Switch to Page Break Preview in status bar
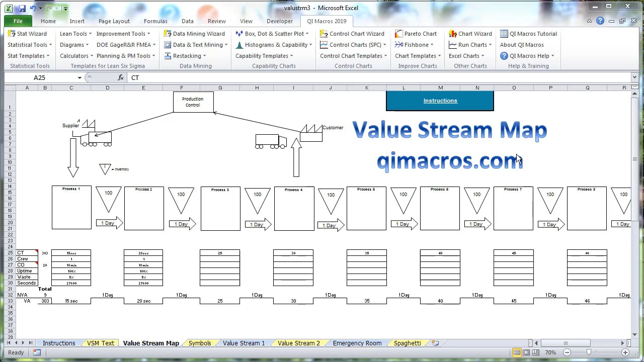This screenshot has width=644, height=362. pyautogui.click(x=537, y=352)
